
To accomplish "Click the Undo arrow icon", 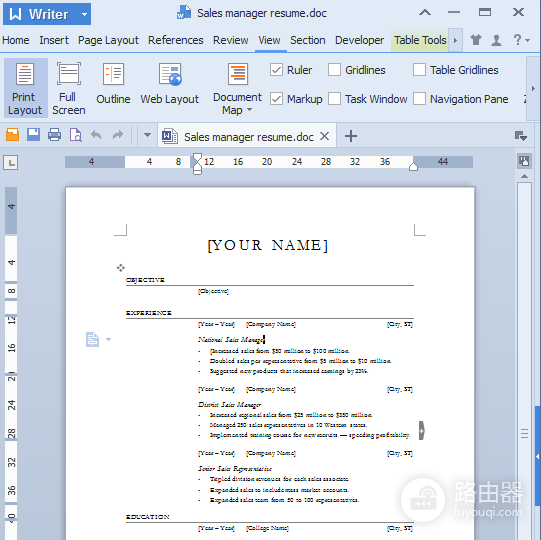I will 96,135.
